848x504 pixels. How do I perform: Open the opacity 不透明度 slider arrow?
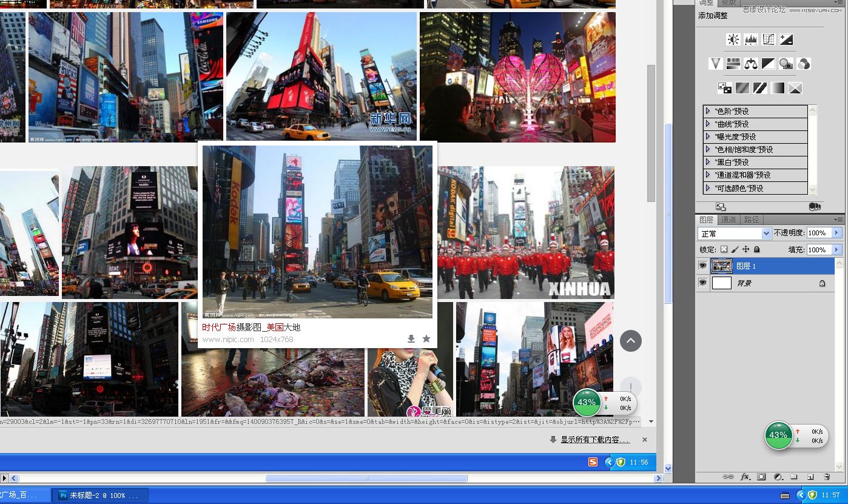click(x=837, y=233)
